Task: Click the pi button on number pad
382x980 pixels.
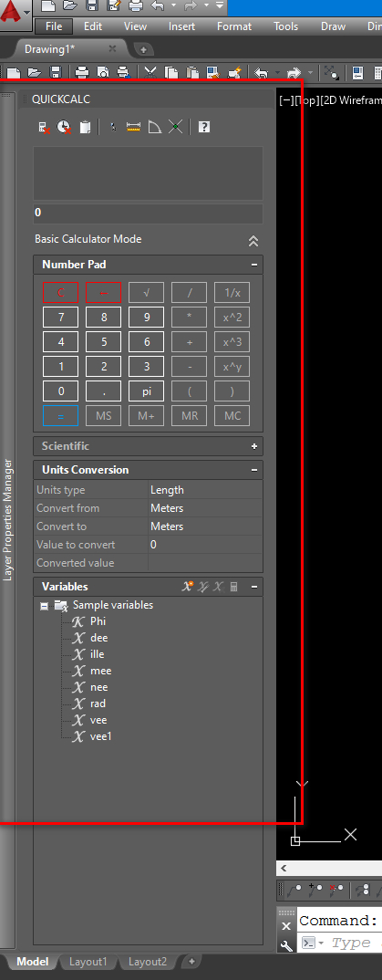Action: 146,391
